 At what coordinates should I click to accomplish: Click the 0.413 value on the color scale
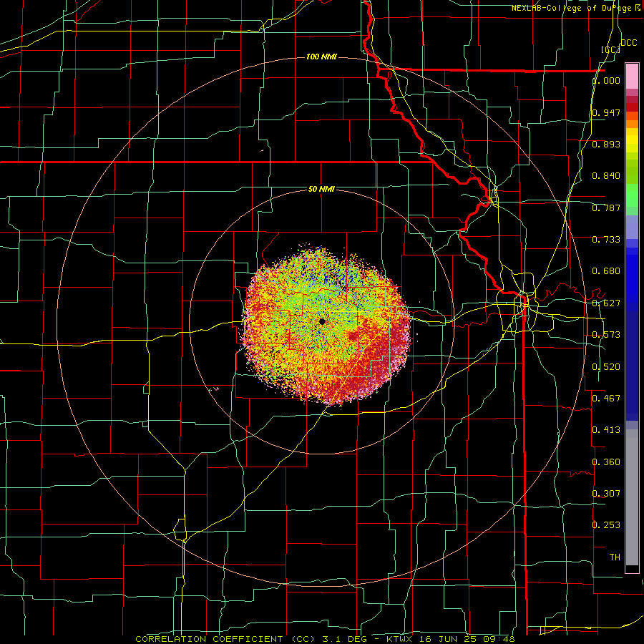pyautogui.click(x=606, y=430)
